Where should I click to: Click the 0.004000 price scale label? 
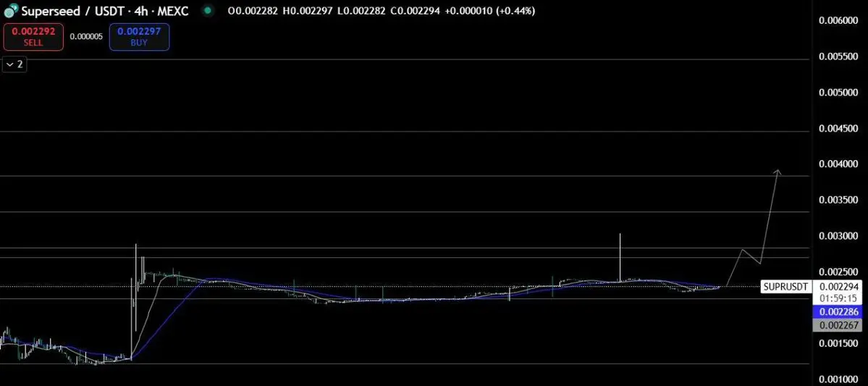coord(838,164)
